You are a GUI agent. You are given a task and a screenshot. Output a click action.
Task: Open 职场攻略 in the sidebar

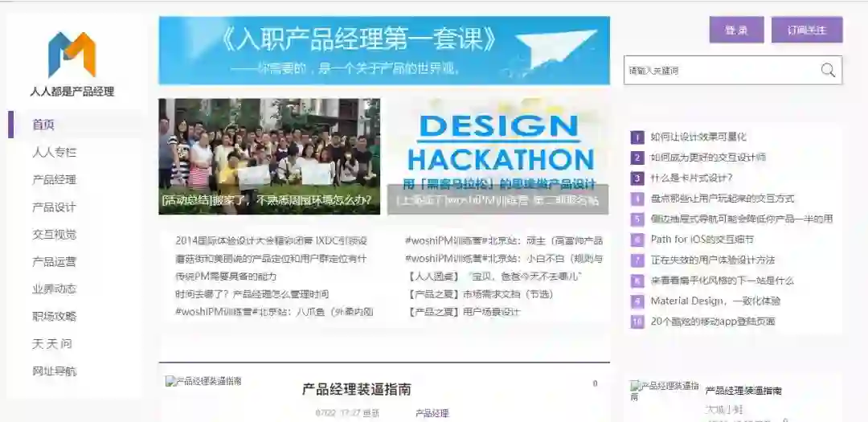[55, 317]
